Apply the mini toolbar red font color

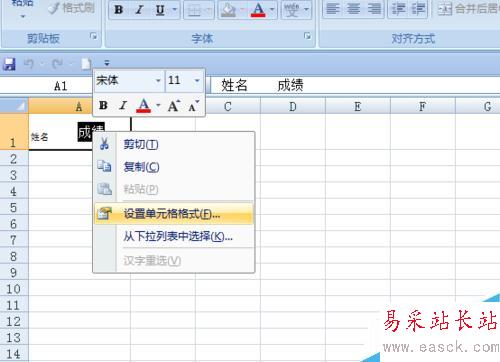[143, 106]
